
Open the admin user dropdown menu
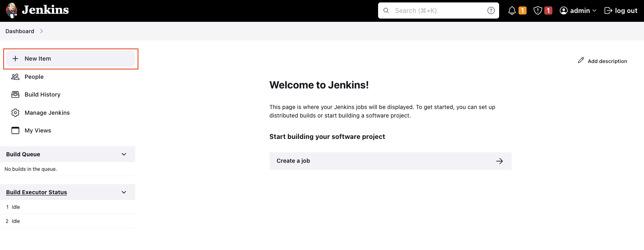(578, 11)
